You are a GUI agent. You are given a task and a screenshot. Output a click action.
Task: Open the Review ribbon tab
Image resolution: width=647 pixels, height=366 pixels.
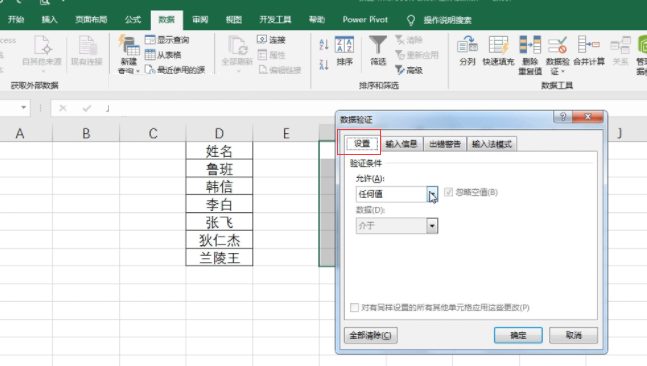200,19
